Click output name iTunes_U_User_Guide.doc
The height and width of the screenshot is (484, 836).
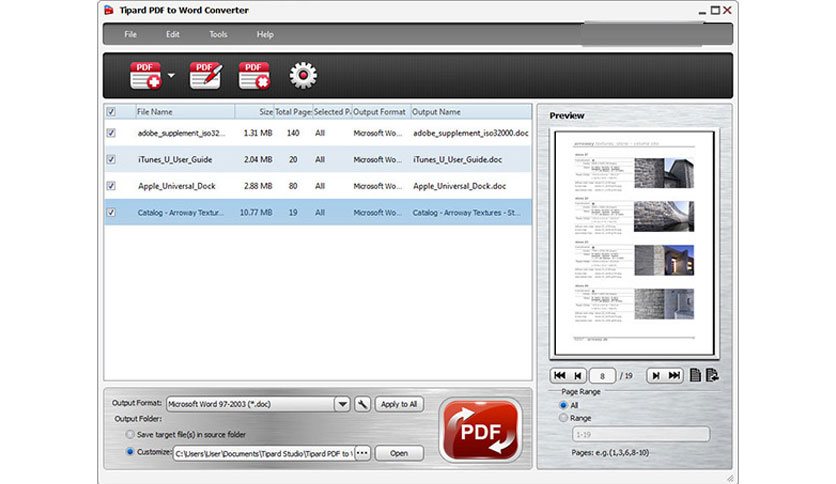[x=457, y=159]
